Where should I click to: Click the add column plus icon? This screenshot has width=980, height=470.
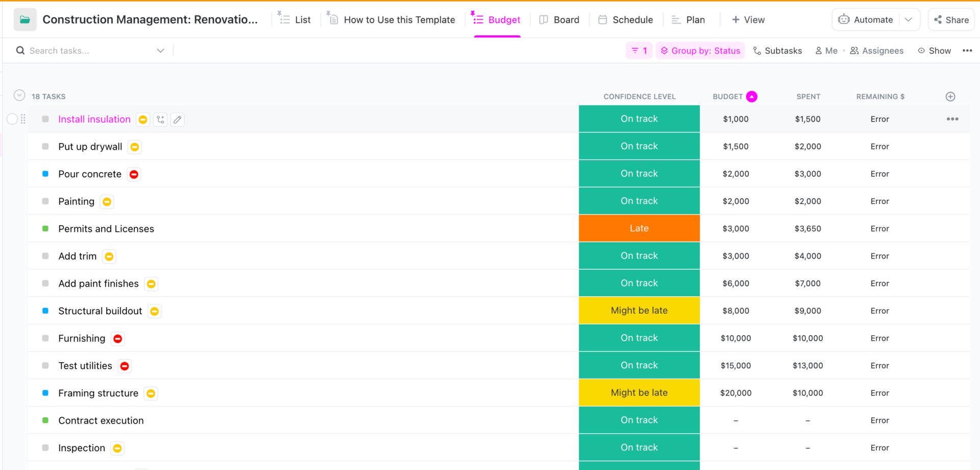tap(950, 97)
